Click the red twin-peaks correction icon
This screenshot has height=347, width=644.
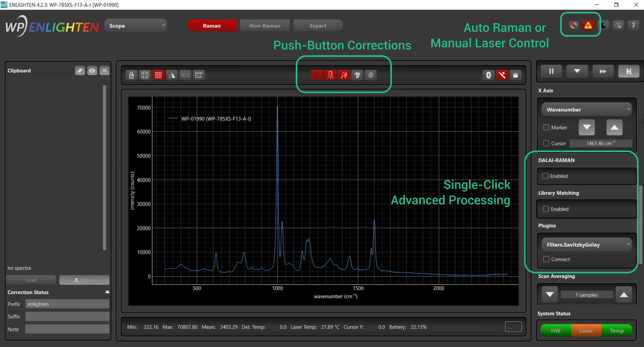coord(330,75)
